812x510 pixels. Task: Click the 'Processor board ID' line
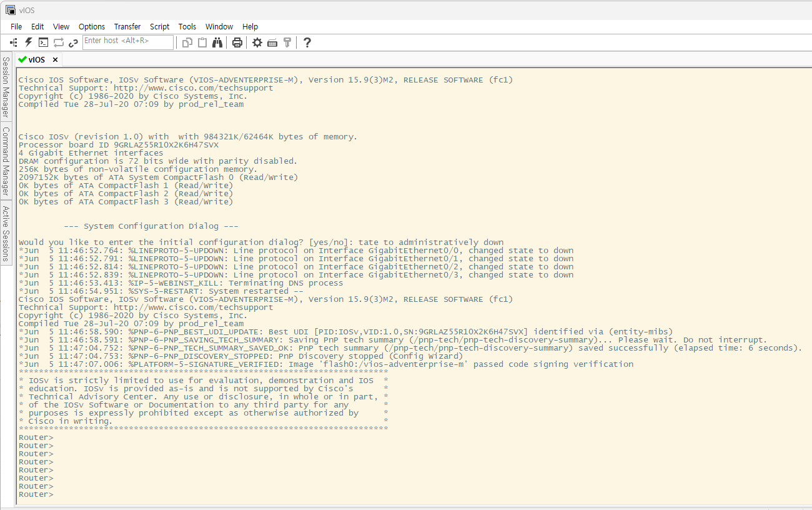pos(119,145)
